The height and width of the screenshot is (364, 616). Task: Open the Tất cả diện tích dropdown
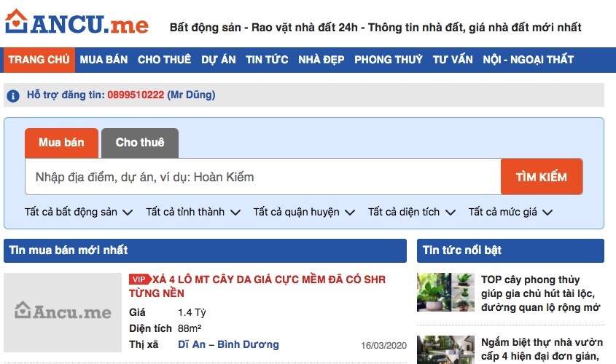click(412, 213)
